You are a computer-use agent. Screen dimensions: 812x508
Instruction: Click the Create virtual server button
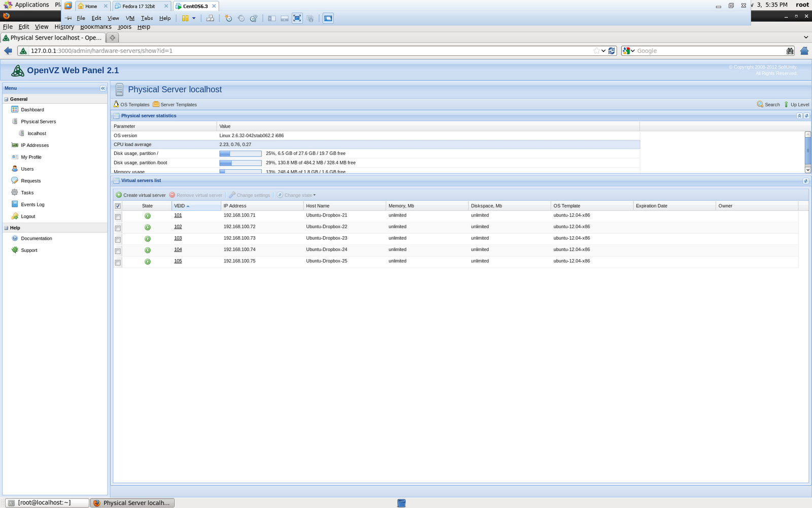pyautogui.click(x=141, y=195)
